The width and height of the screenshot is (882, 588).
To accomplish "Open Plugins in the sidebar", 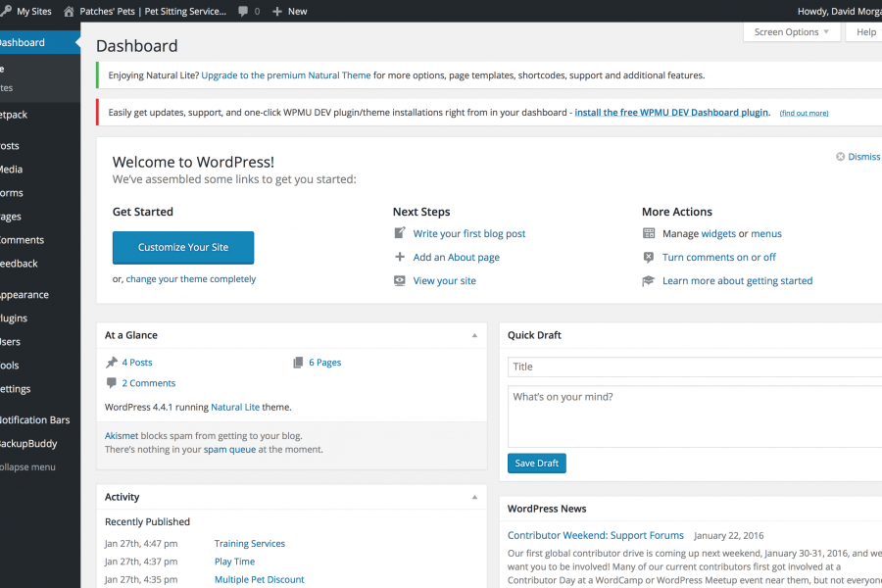I will [x=40, y=318].
